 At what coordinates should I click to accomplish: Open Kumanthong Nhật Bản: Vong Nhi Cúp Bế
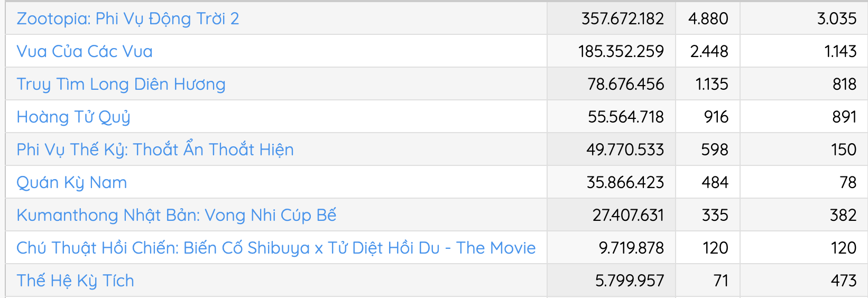177,216
